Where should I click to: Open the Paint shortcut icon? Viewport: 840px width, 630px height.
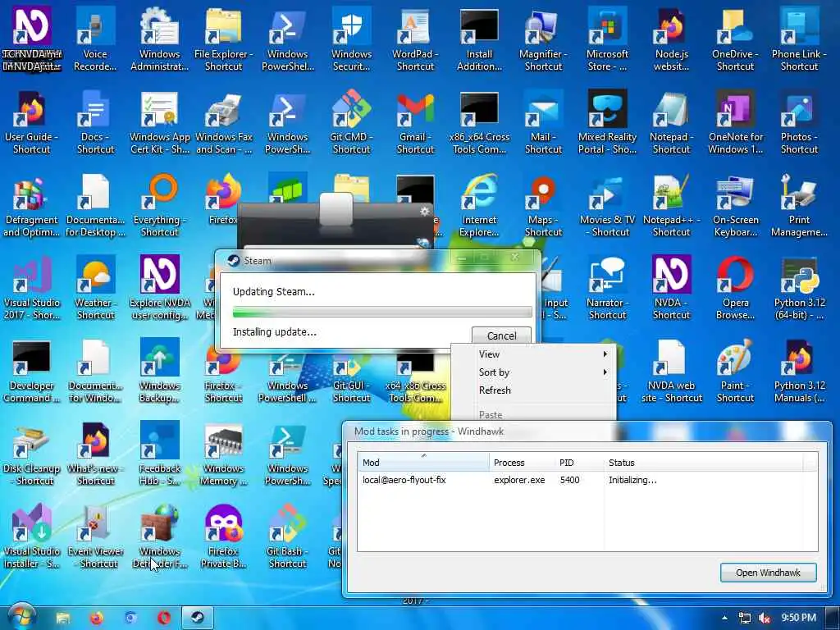coord(735,371)
